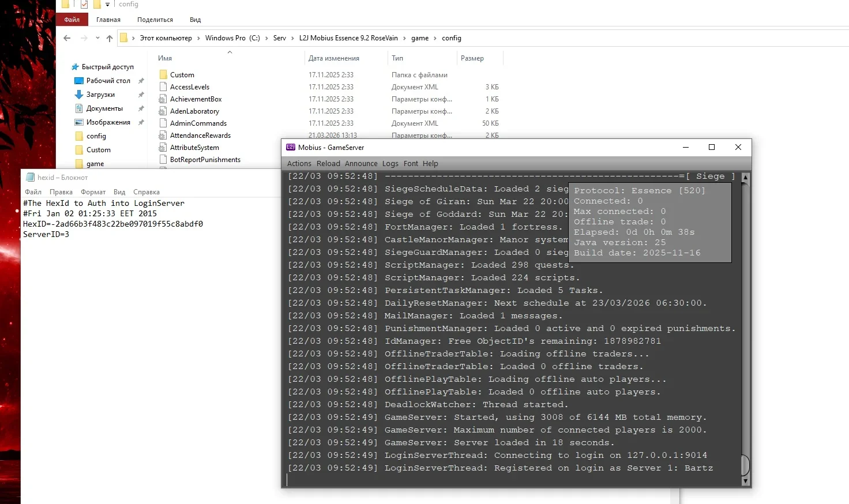The image size is (849, 504).
Task: Sort files by Тип column header
Action: 397,58
